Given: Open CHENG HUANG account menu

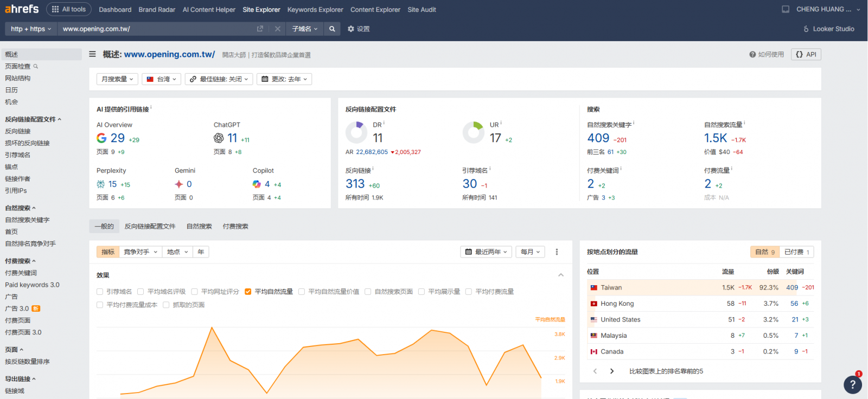Looking at the screenshot, I should tap(828, 9).
